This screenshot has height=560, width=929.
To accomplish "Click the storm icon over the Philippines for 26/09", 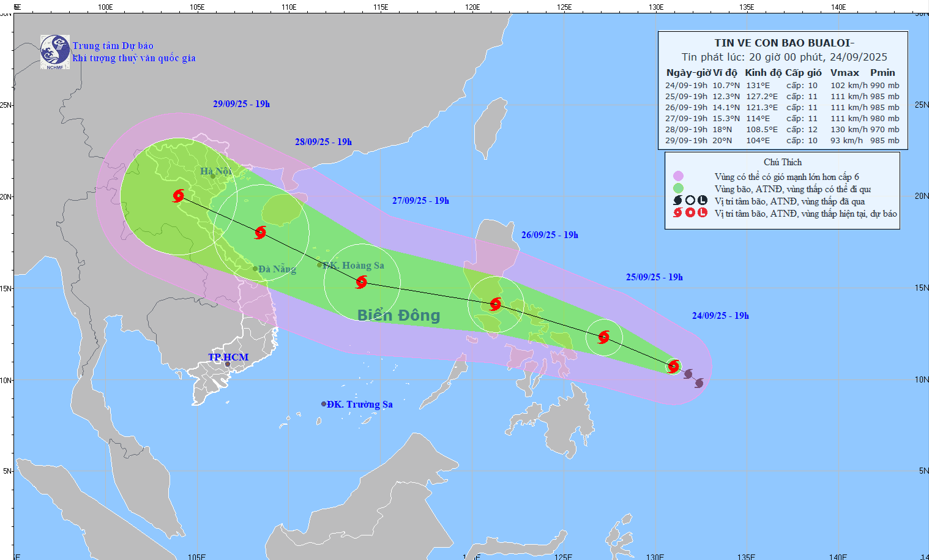I will tap(496, 304).
